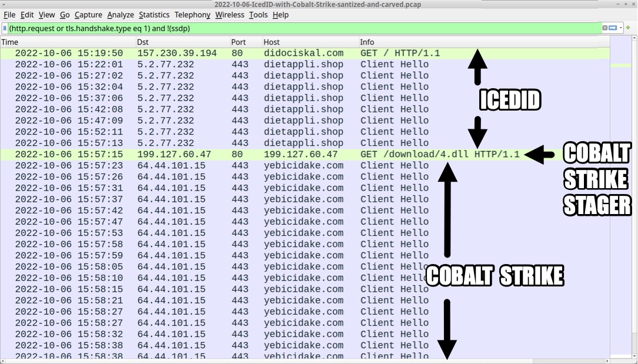638x364 pixels.
Task: Select the yebicidake.com packet at 15:58:32
Action: click(x=305, y=335)
